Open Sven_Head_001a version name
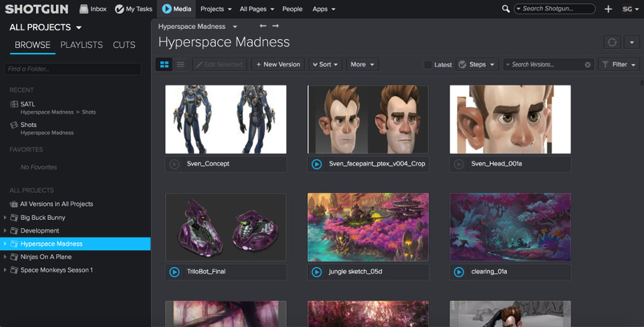The width and height of the screenshot is (644, 327). coord(496,164)
